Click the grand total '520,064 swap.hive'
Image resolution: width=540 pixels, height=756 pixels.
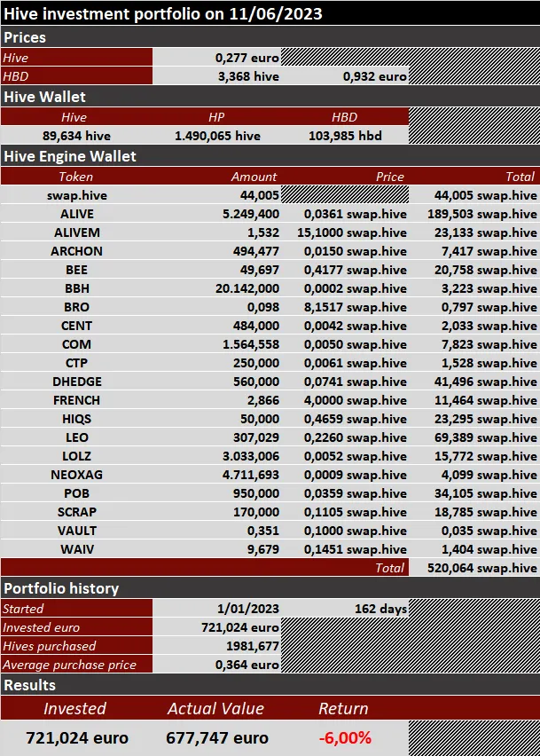click(481, 568)
